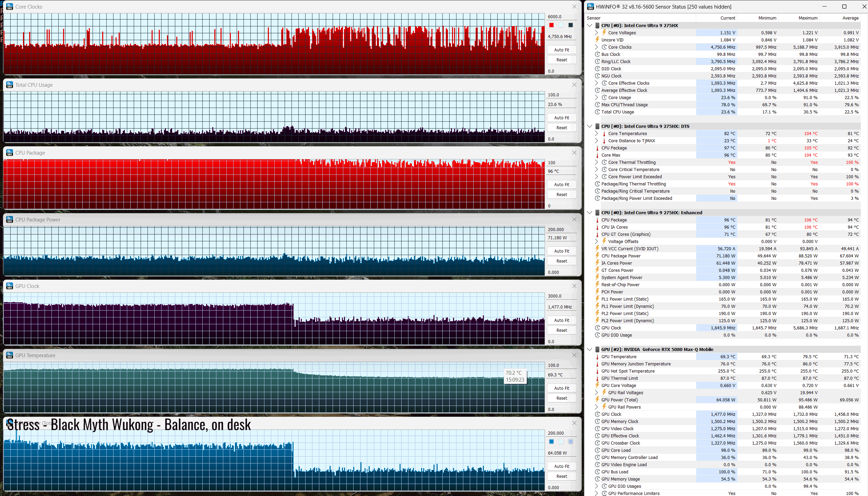Image resolution: width=868 pixels, height=496 pixels.
Task: Click the Maximum column header
Action: (799, 18)
